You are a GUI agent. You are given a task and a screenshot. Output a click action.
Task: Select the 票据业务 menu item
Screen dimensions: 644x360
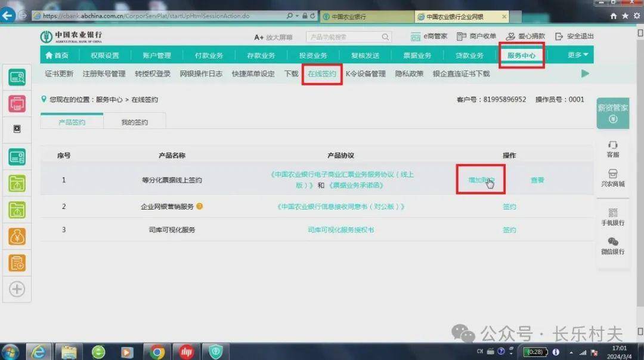(x=417, y=55)
